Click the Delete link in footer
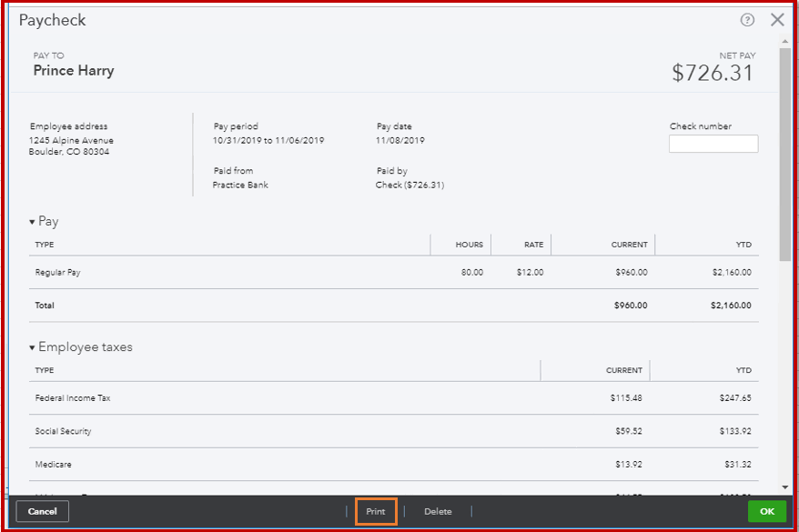Screen dimensions: 799x532 pyautogui.click(x=438, y=512)
